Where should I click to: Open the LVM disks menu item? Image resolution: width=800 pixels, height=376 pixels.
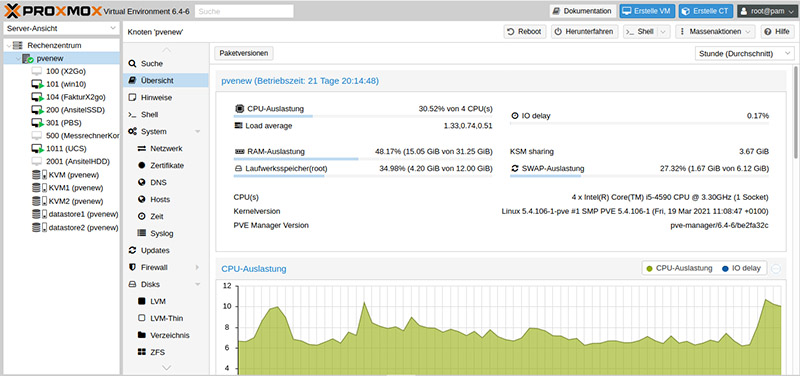coord(165,301)
